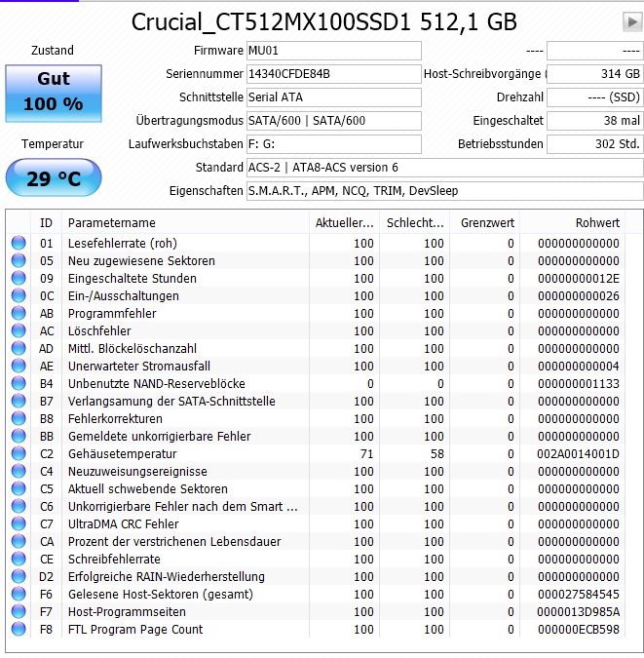Click status dot for Host-Programmseiten row
This screenshot has width=644, height=658.
[x=19, y=612]
